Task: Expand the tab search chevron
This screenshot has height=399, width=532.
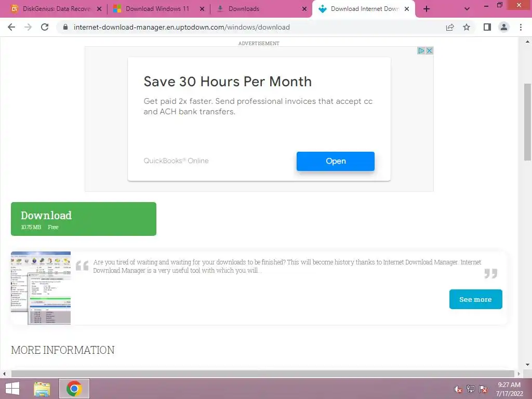Action: [467, 9]
